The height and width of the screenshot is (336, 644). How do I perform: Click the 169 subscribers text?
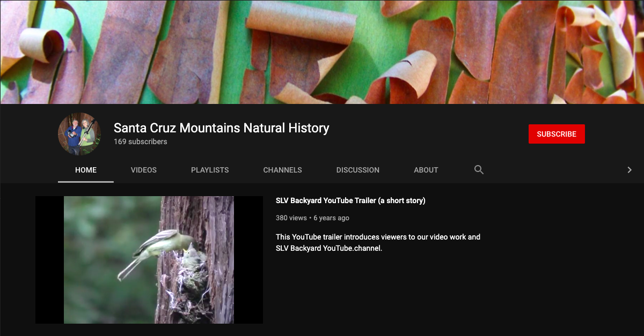[141, 142]
